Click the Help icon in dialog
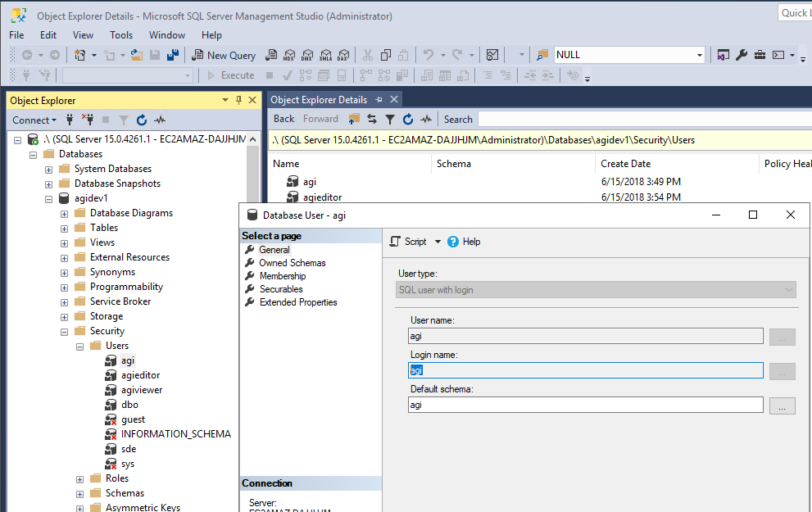 [x=453, y=242]
